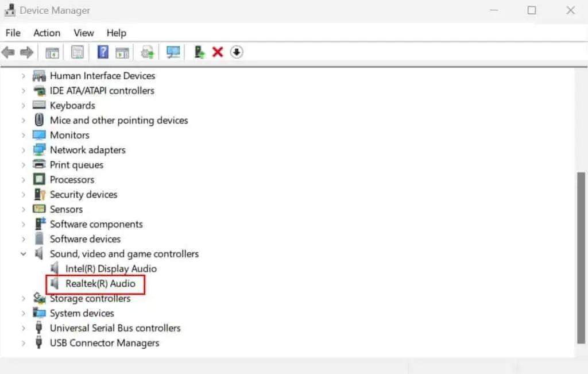Click the Back navigation arrow
This screenshot has width=588, height=374.
tap(8, 52)
